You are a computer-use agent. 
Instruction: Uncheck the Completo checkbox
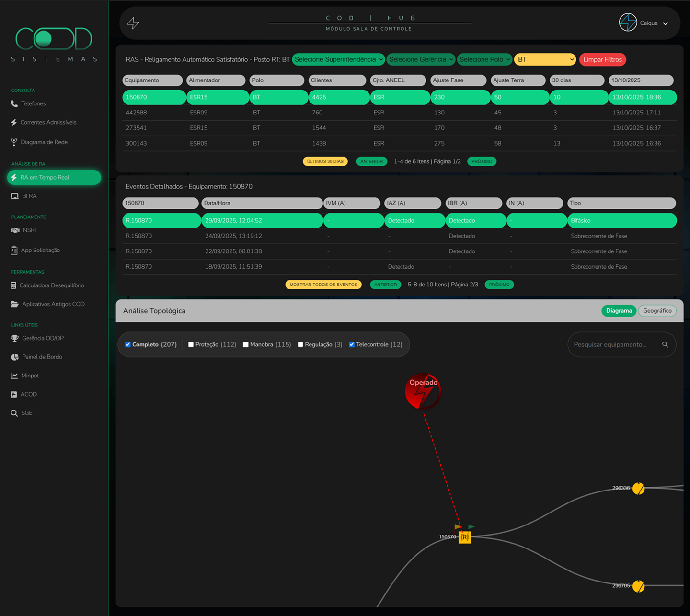point(128,344)
